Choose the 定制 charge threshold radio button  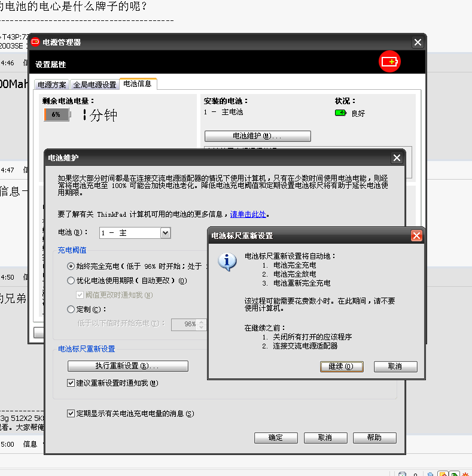[x=72, y=310]
